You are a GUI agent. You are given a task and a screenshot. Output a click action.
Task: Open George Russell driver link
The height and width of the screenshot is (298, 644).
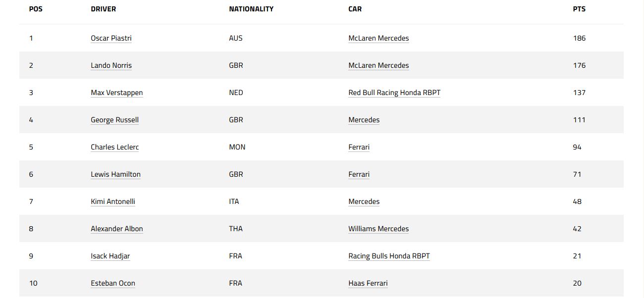(x=114, y=120)
